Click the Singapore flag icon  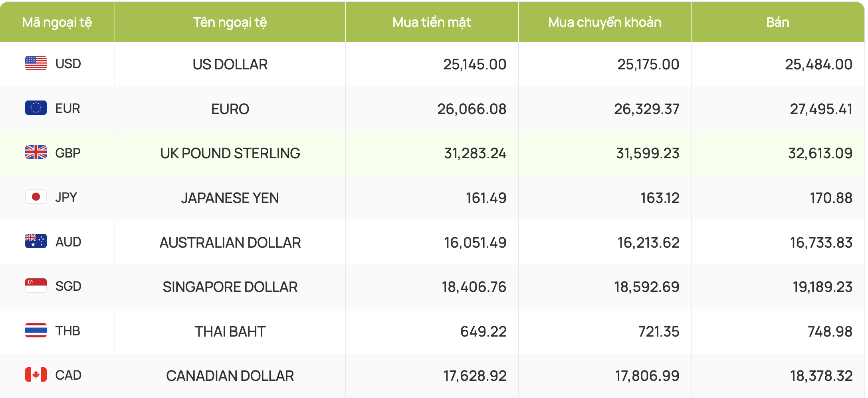36,286
